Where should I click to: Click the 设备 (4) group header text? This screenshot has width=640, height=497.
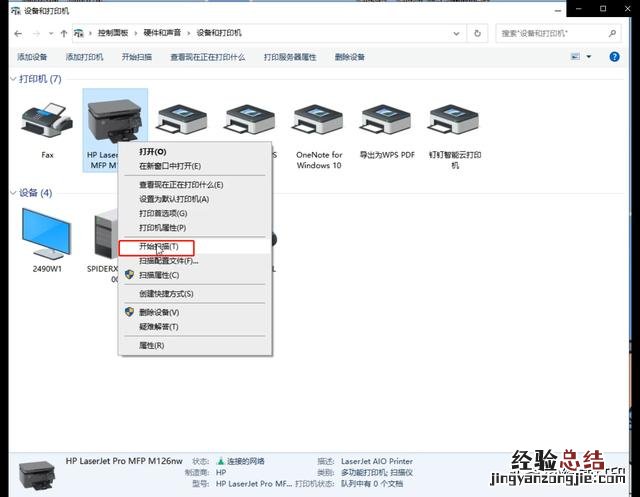(x=36, y=193)
